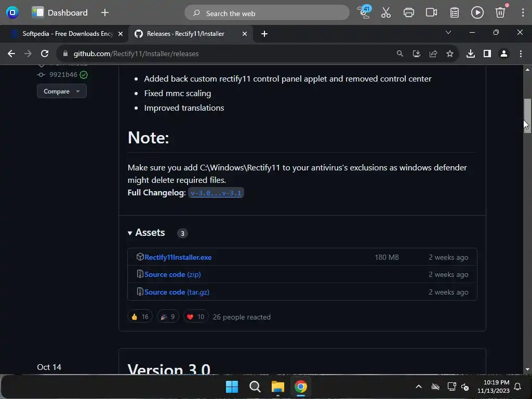Image resolution: width=532 pixels, height=399 pixels.
Task: Add a new Dashboard tab with the plus icon
Action: (x=105, y=12)
